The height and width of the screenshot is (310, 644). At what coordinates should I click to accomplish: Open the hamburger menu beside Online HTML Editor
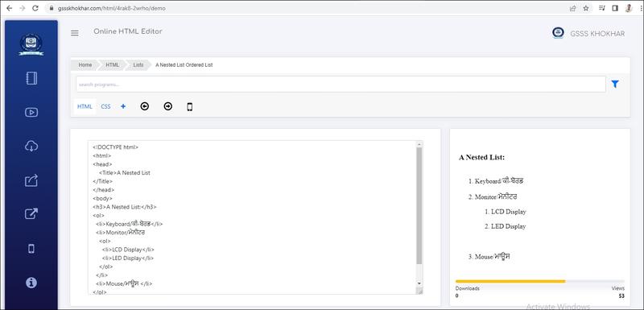point(74,33)
